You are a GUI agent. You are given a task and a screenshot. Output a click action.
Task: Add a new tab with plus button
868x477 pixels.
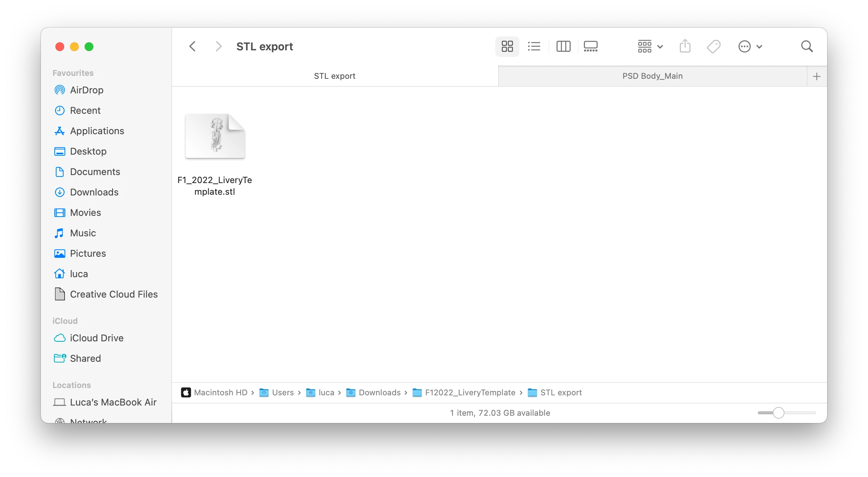click(817, 76)
